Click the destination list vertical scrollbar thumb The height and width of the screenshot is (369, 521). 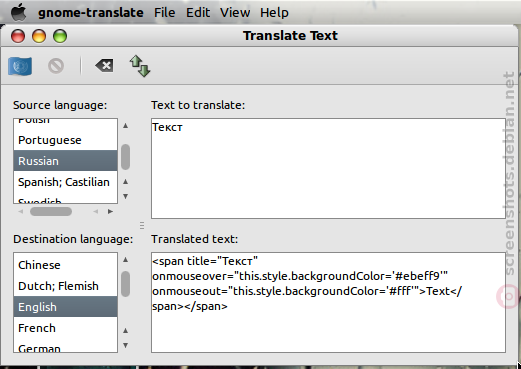(x=126, y=284)
